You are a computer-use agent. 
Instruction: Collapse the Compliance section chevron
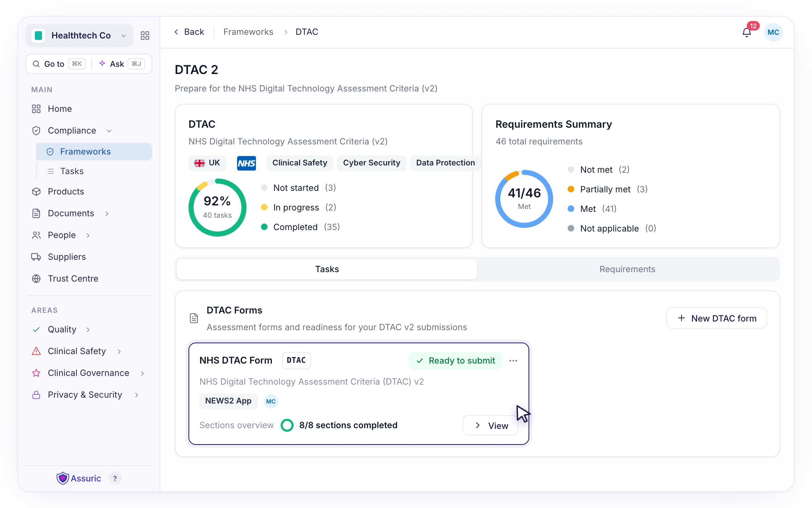(109, 131)
